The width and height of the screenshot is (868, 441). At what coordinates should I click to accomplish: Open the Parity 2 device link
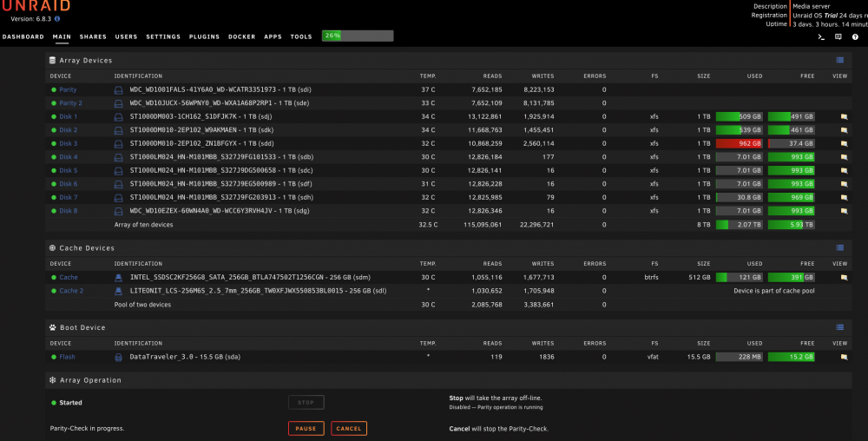coord(71,103)
